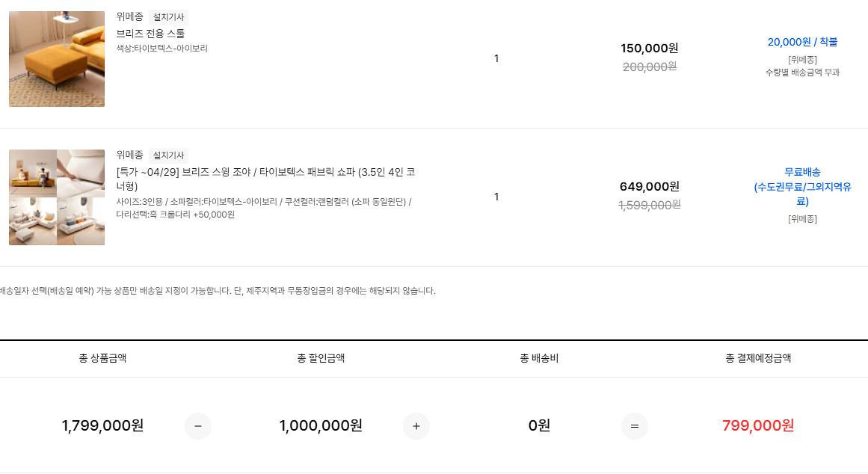Click the red 799,000원 final payment amount

tap(758, 425)
